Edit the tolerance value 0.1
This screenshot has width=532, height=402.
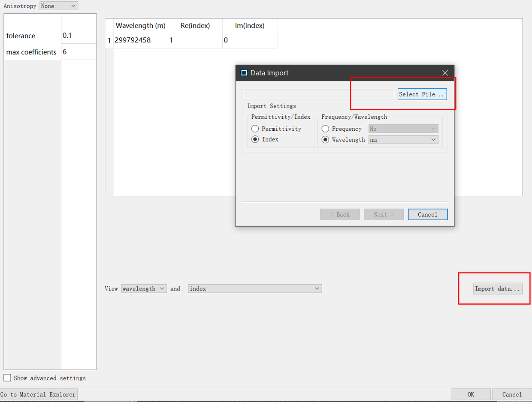(79, 36)
